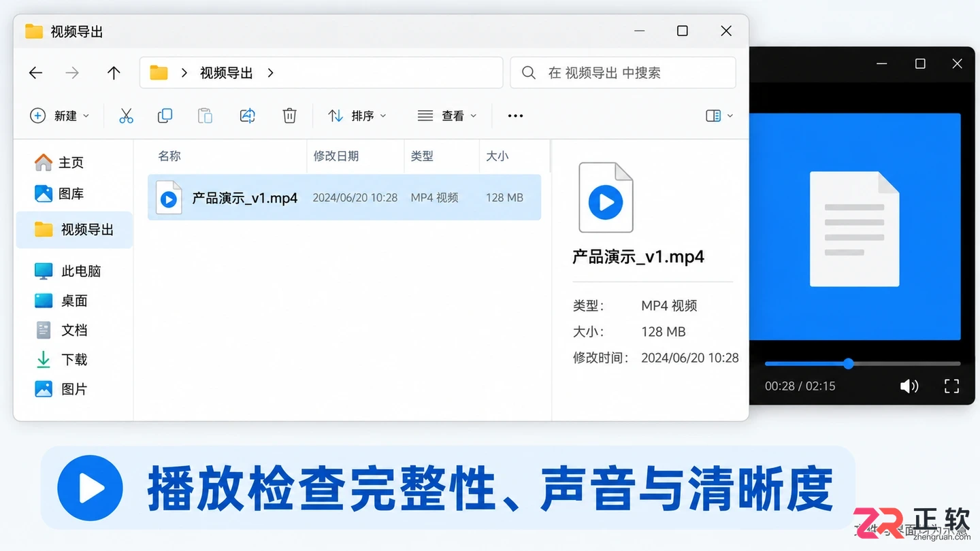Toggle the preview pane layout button

719,116
